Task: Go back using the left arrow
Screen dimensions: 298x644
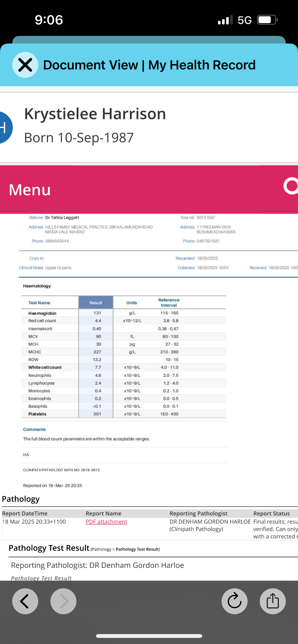Action: coord(25,601)
